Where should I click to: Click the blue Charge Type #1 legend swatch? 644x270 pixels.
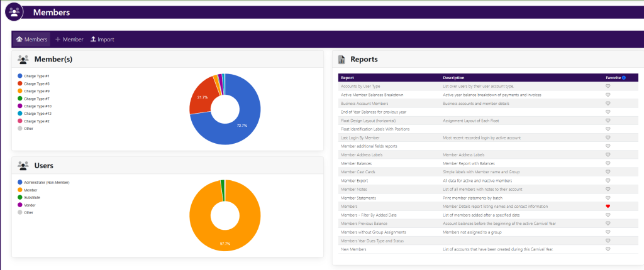click(x=20, y=75)
